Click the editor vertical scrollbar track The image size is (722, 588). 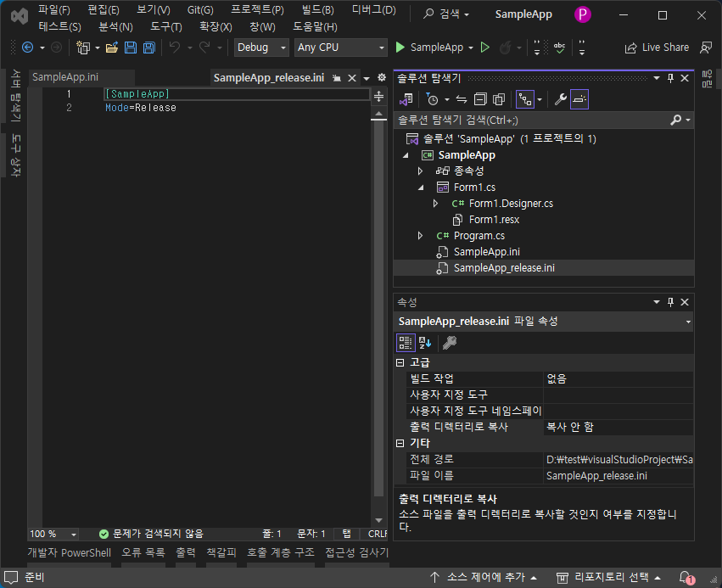pyautogui.click(x=378, y=309)
